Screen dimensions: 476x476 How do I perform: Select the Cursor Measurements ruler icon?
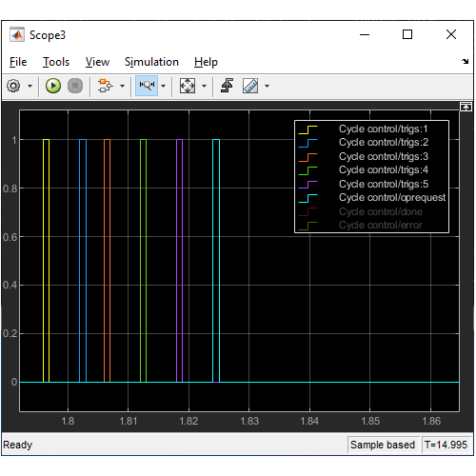[250, 86]
